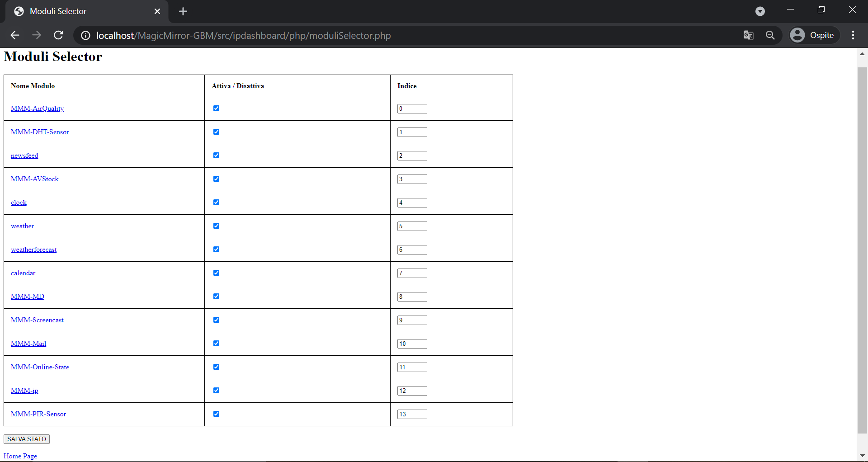Viewport: 868px width, 462px height.
Task: Open a new browser tab
Action: pyautogui.click(x=183, y=11)
